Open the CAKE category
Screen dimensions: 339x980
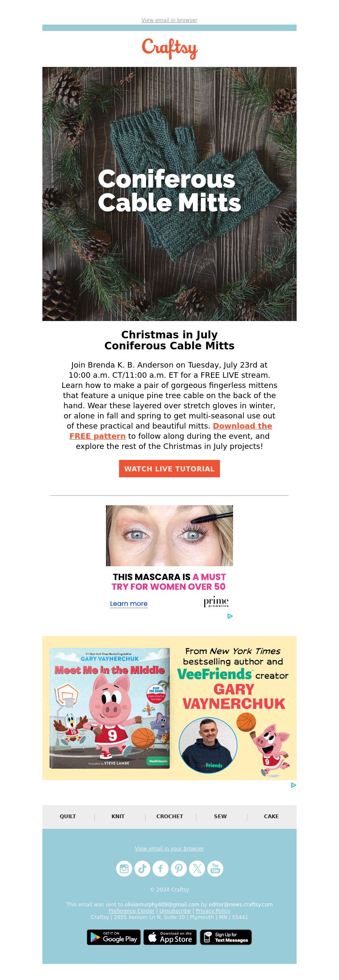(271, 816)
